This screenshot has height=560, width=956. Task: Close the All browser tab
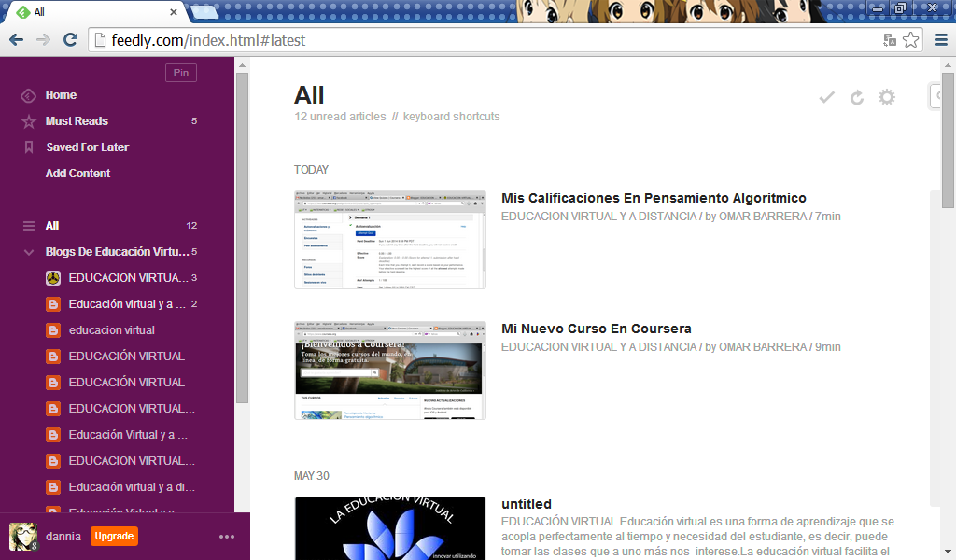(173, 12)
